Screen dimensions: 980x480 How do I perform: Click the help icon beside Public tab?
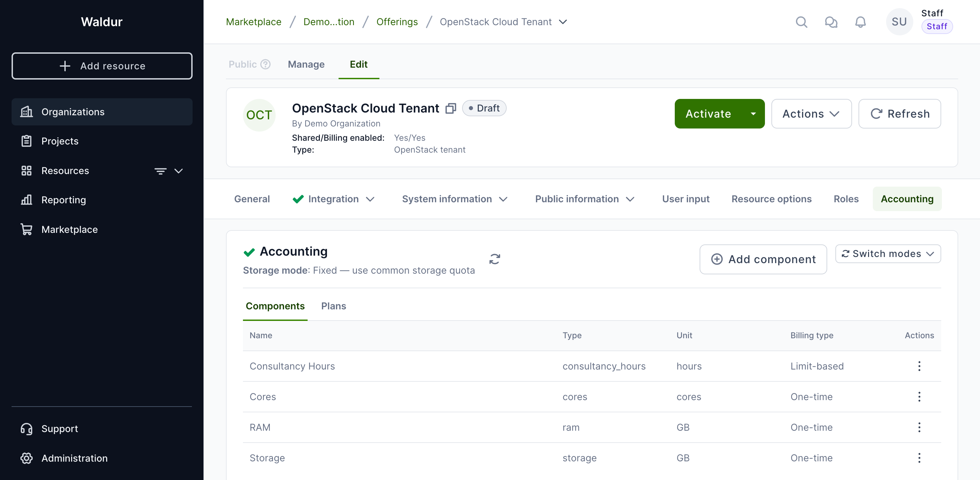[x=265, y=64]
